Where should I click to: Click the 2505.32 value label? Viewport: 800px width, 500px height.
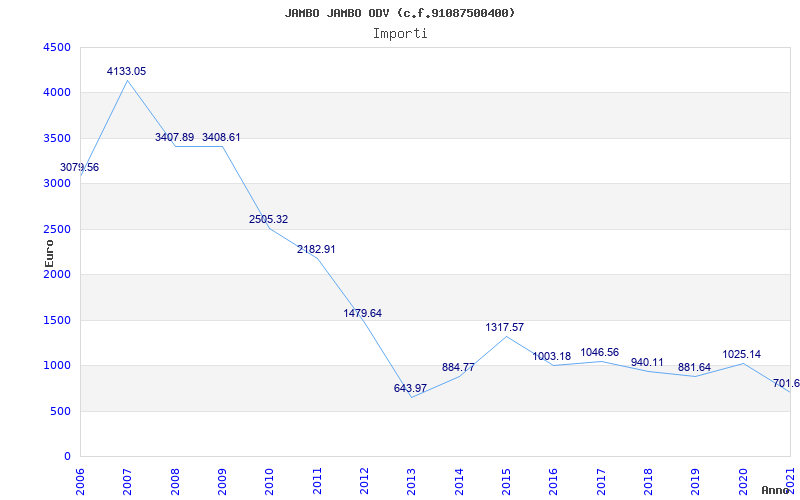pos(268,219)
